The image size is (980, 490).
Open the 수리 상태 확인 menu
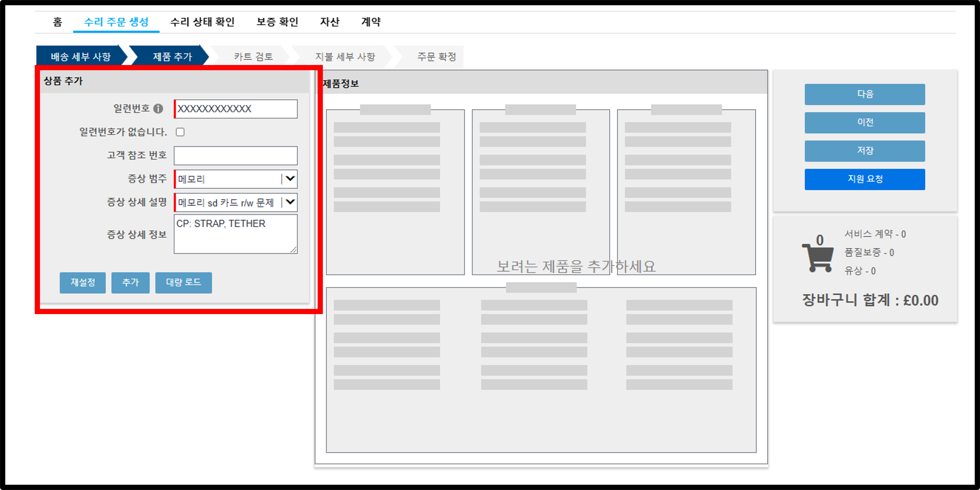203,22
